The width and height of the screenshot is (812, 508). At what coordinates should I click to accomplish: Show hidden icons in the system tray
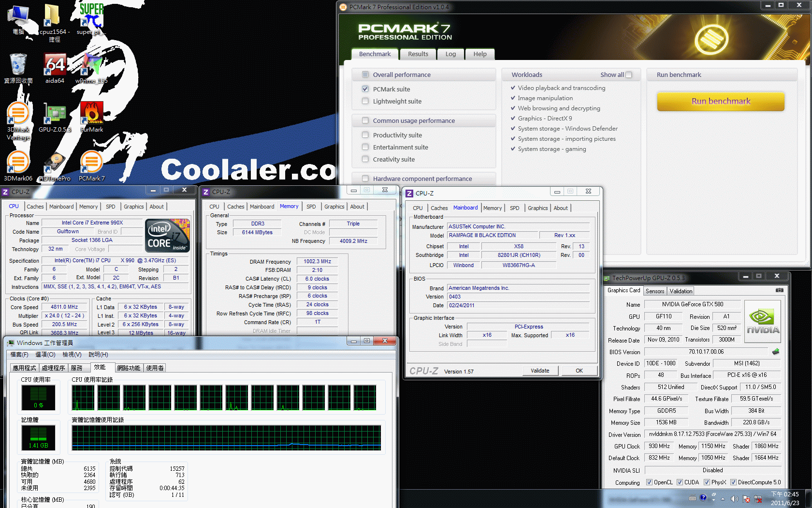click(x=723, y=498)
